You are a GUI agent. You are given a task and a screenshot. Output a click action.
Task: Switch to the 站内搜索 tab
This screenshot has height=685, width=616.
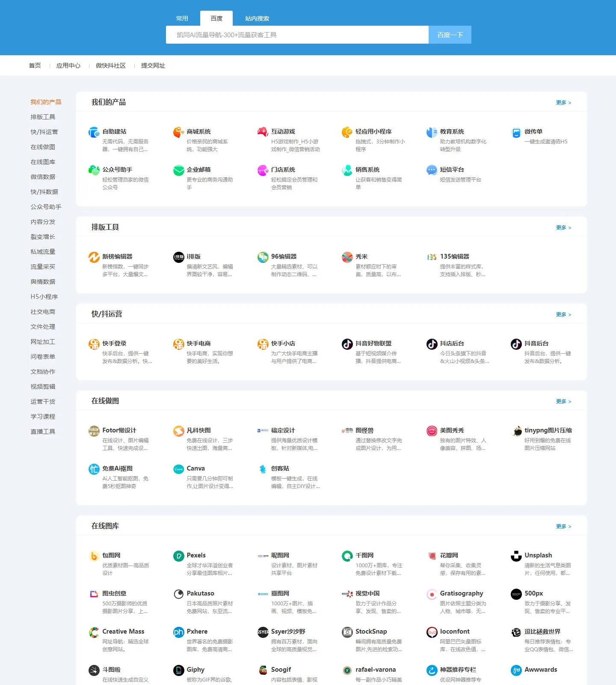[x=257, y=18]
